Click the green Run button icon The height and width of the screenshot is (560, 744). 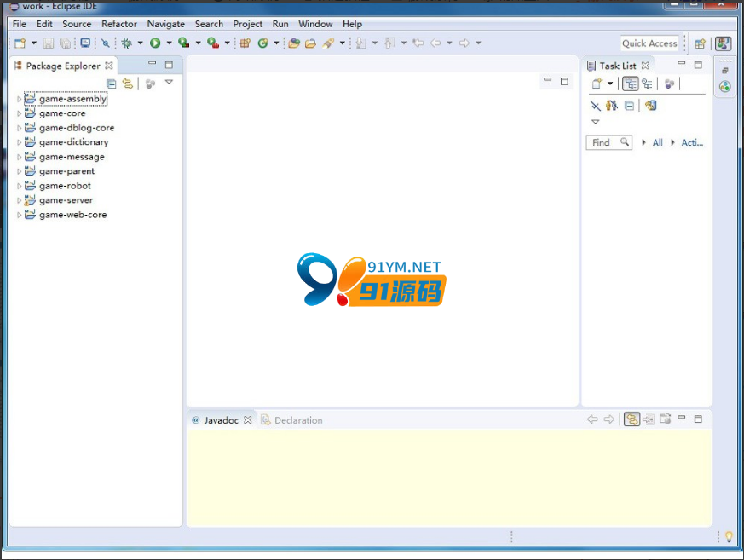click(155, 43)
